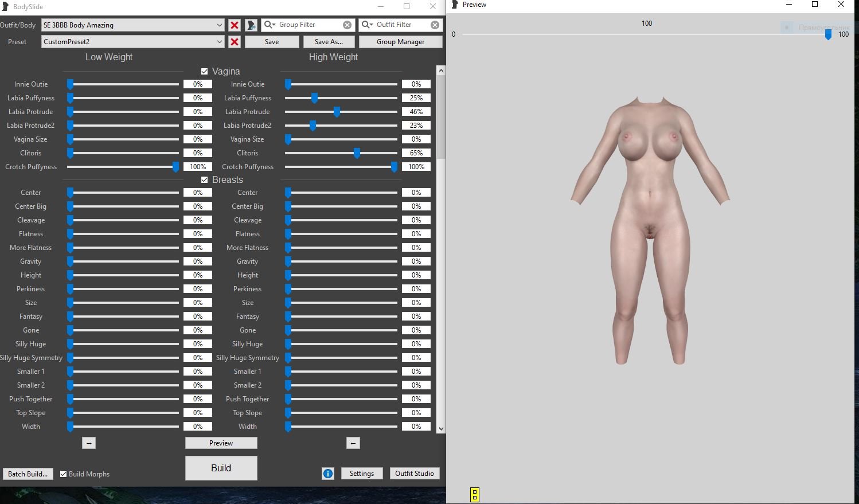The image size is (859, 504).
Task: Expand the Preset dropdown
Action: 219,42
